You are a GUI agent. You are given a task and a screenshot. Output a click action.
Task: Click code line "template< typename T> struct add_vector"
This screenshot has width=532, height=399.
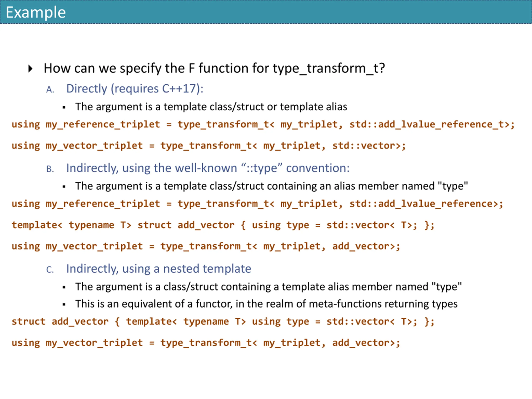[x=223, y=225]
